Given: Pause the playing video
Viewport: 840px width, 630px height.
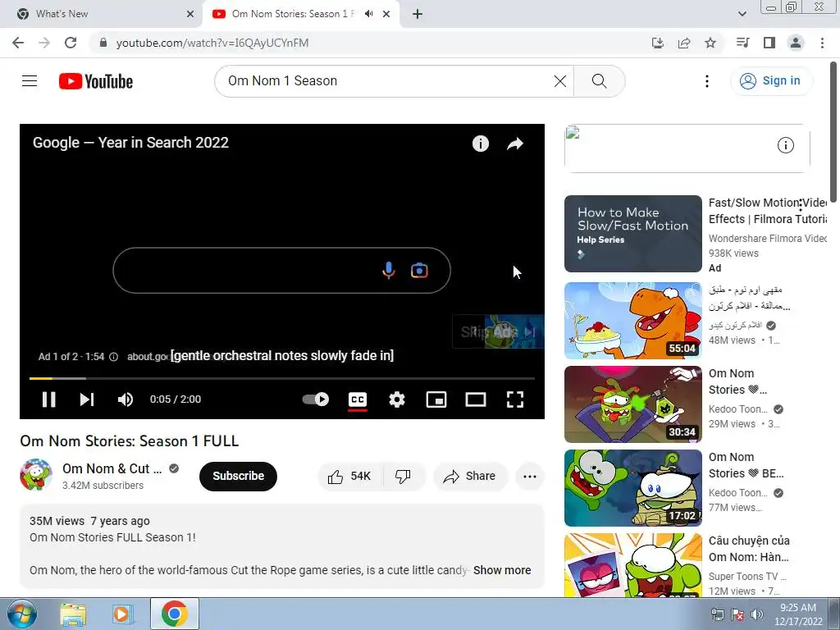Looking at the screenshot, I should pyautogui.click(x=48, y=399).
